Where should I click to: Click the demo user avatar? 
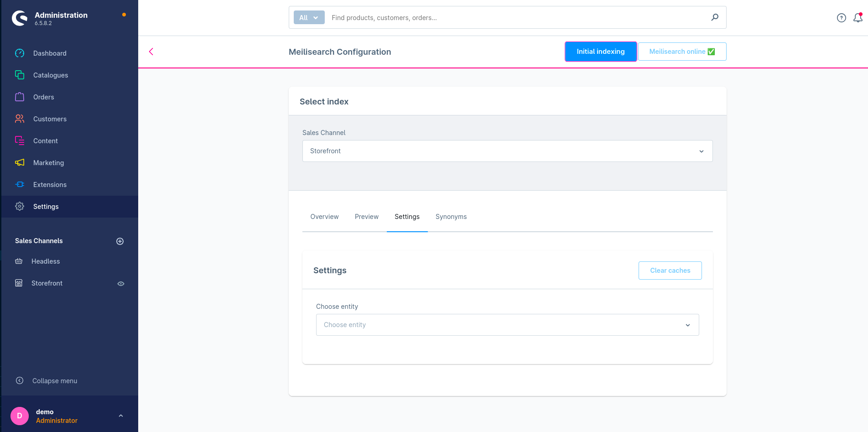click(x=20, y=416)
